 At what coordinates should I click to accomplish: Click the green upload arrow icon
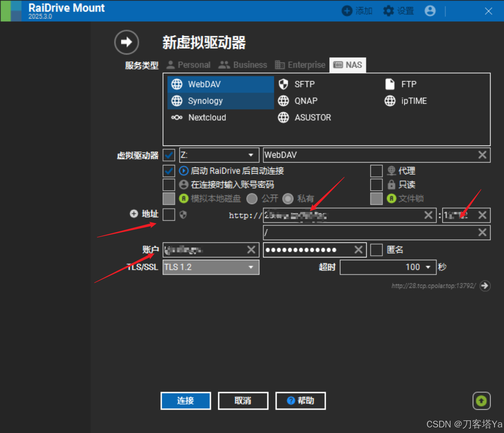pyautogui.click(x=481, y=401)
